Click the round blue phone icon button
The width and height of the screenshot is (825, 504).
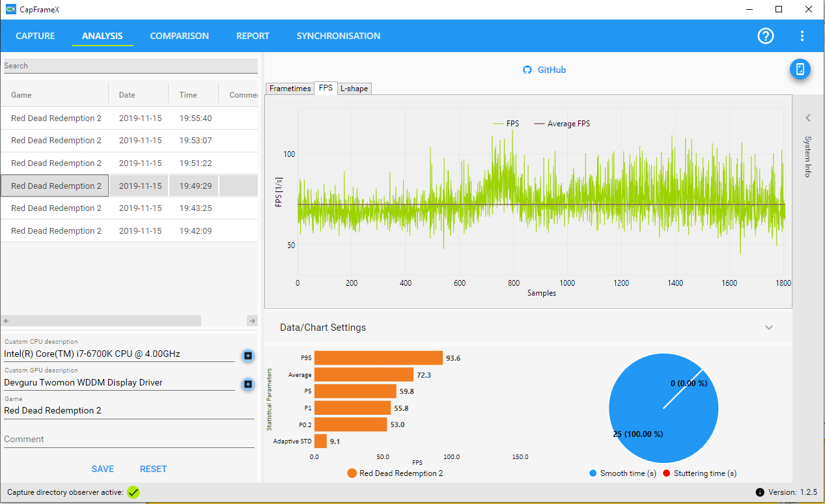click(800, 69)
